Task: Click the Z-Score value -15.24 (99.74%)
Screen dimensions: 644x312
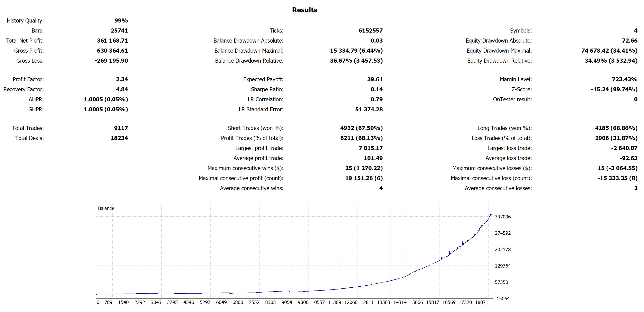Action: tap(614, 89)
